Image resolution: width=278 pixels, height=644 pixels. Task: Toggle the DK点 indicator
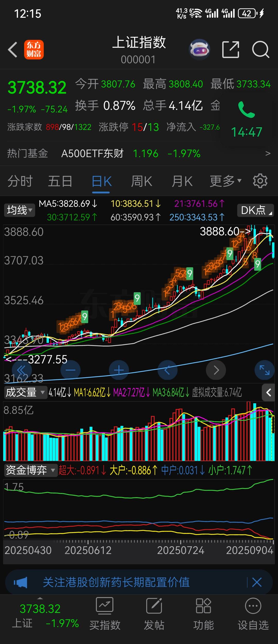click(x=255, y=210)
